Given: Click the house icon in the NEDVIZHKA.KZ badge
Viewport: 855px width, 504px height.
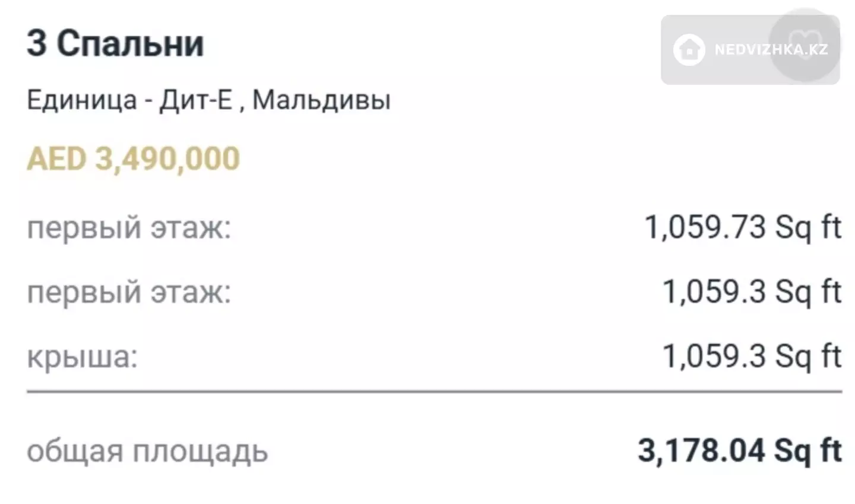Looking at the screenshot, I should tap(689, 49).
